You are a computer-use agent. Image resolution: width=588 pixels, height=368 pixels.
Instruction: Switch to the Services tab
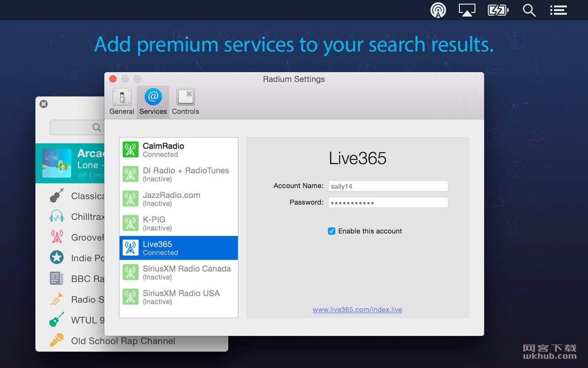(153, 102)
